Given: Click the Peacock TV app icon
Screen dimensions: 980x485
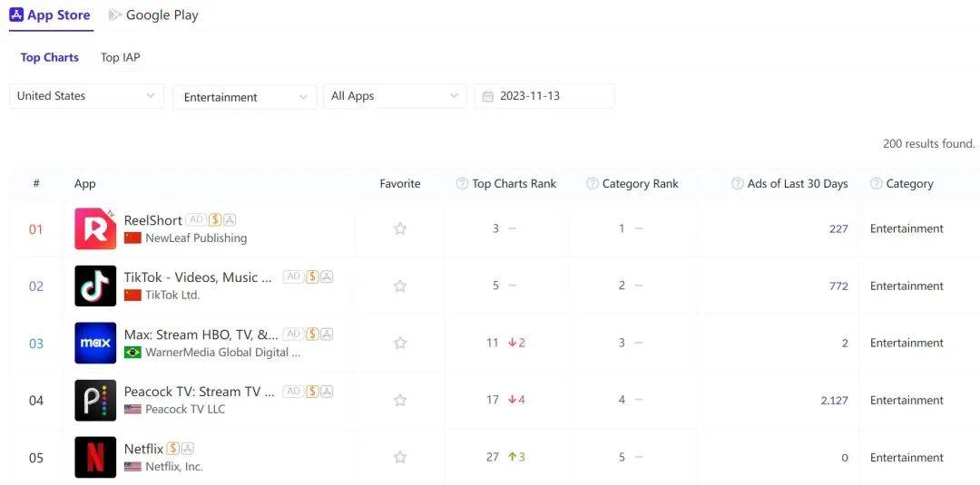Looking at the screenshot, I should point(95,400).
